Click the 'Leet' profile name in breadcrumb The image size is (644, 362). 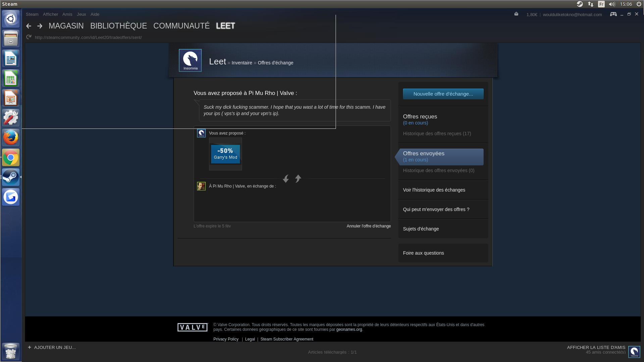pyautogui.click(x=217, y=61)
